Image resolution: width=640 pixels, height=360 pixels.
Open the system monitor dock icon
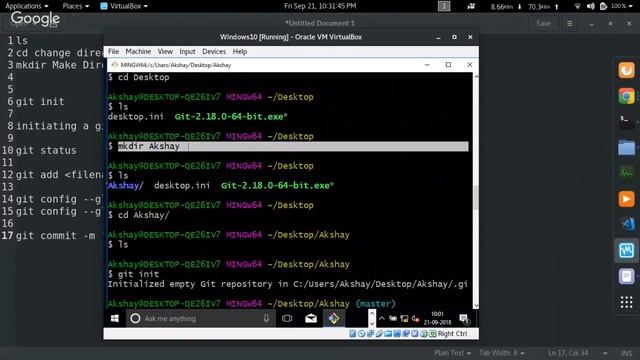tap(626, 173)
